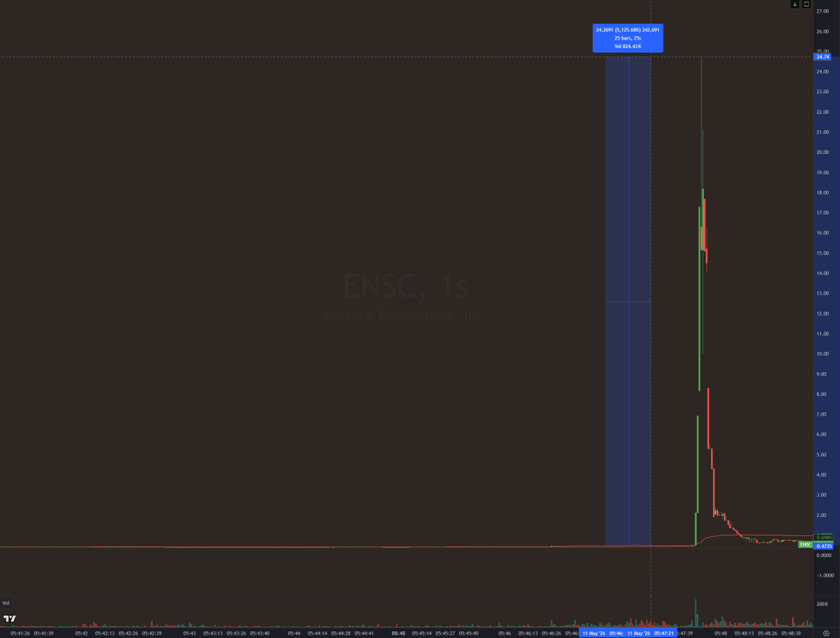Open chart settings gear in bottom-right corner

coord(826,632)
